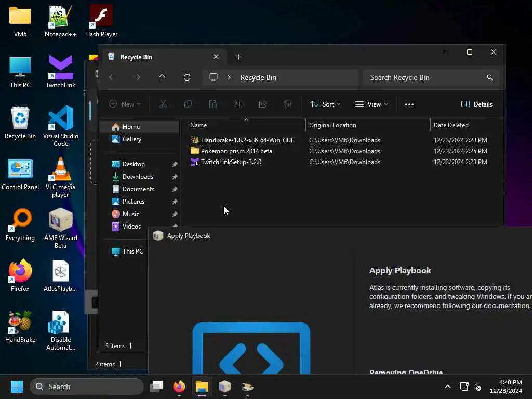Viewport: 532px width, 399px height.
Task: Show hidden system tray icons
Action: pyautogui.click(x=447, y=387)
